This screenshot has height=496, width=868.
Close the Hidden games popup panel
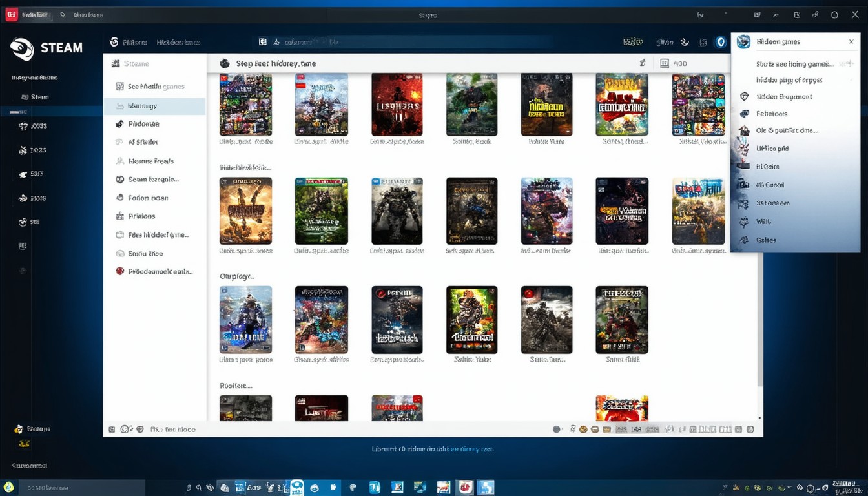tap(851, 42)
